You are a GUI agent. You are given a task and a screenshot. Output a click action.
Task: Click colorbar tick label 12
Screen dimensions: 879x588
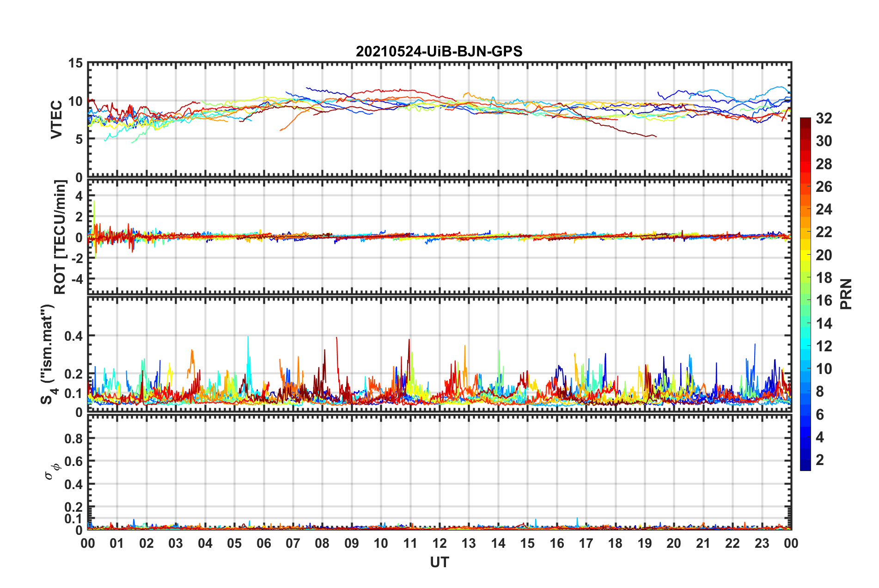824,346
